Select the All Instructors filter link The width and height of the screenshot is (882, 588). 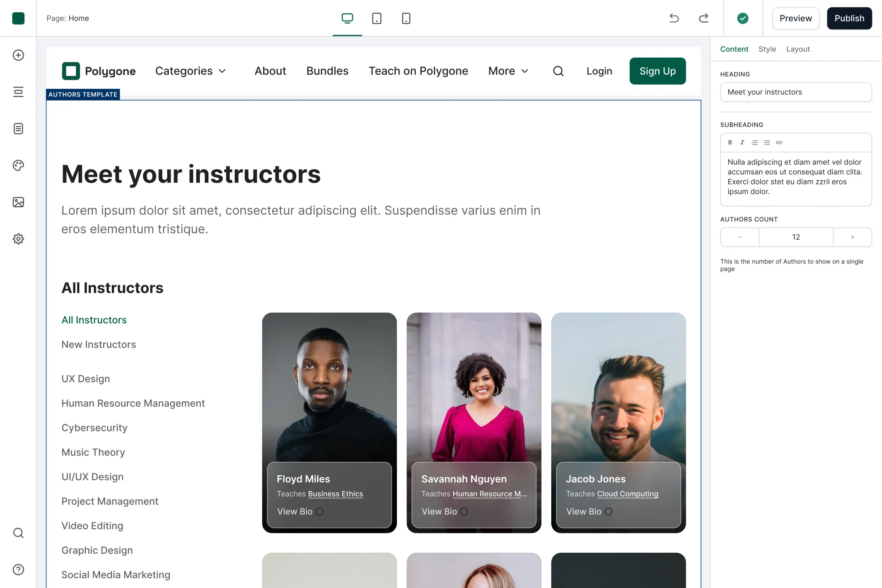94,320
